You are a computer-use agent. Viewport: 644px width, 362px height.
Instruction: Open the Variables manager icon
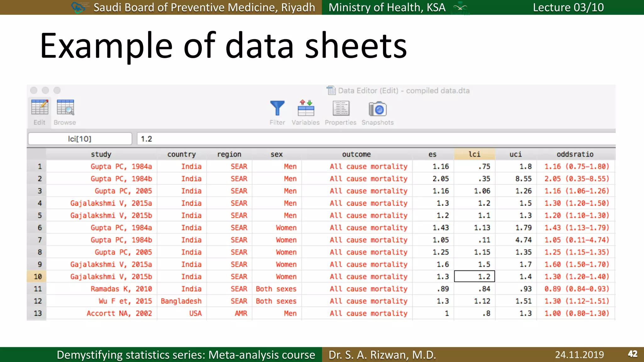[306, 108]
